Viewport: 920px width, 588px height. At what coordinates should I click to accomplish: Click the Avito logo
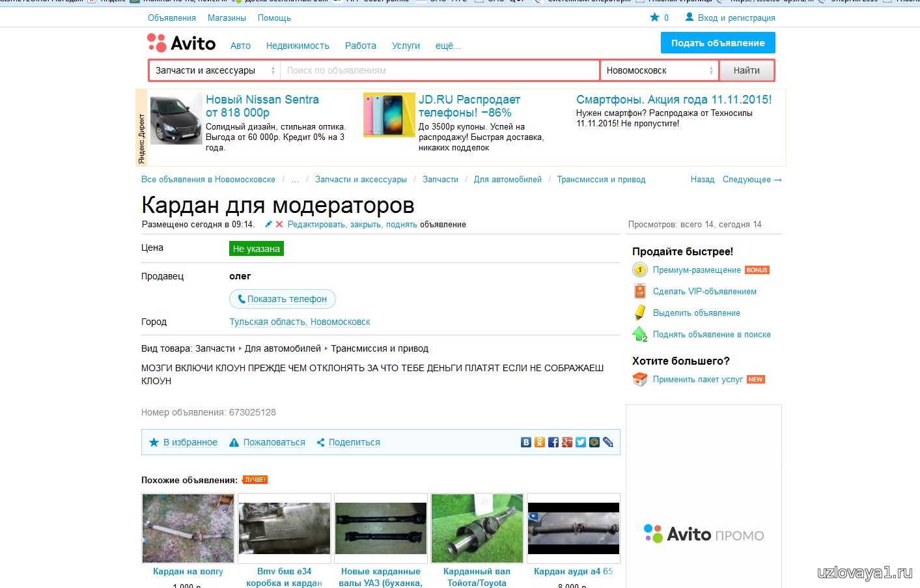coord(181,43)
